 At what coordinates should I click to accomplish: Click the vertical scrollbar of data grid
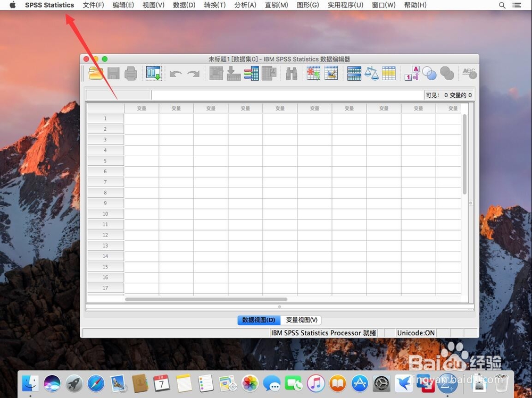pyautogui.click(x=464, y=154)
